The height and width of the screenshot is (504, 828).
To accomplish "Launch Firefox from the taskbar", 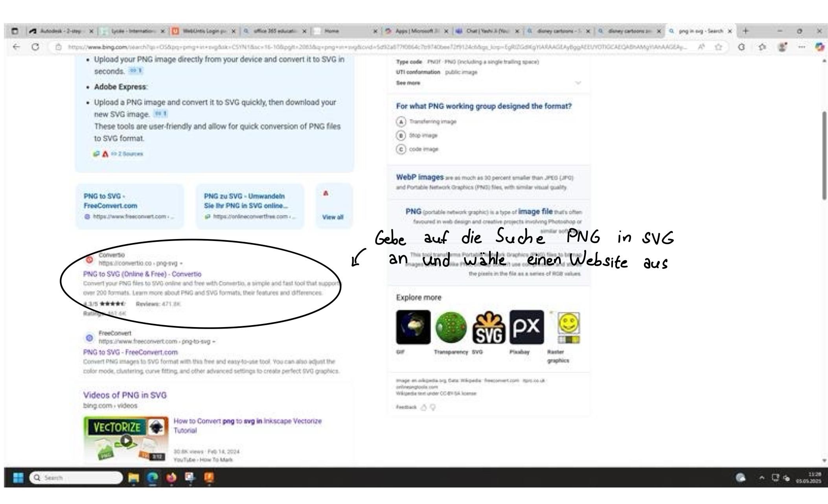I will point(171,478).
